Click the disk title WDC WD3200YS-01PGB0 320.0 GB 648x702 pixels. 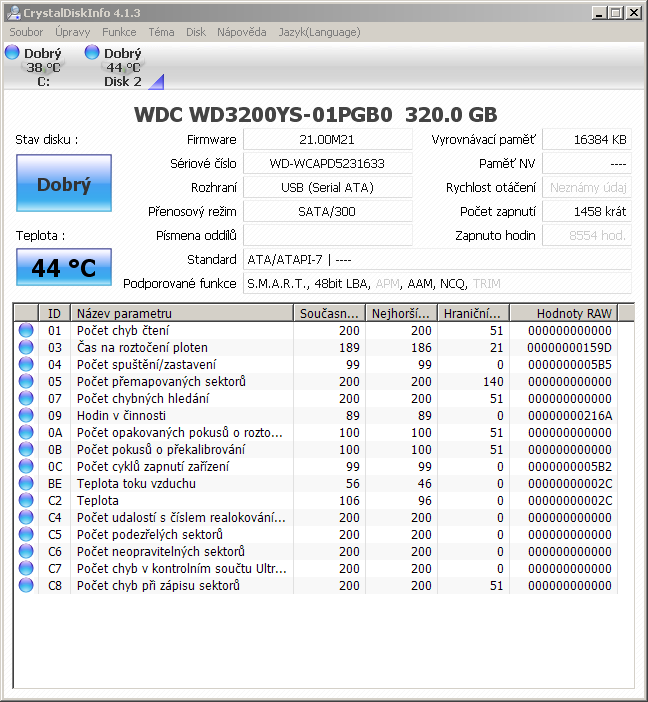[x=316, y=115]
